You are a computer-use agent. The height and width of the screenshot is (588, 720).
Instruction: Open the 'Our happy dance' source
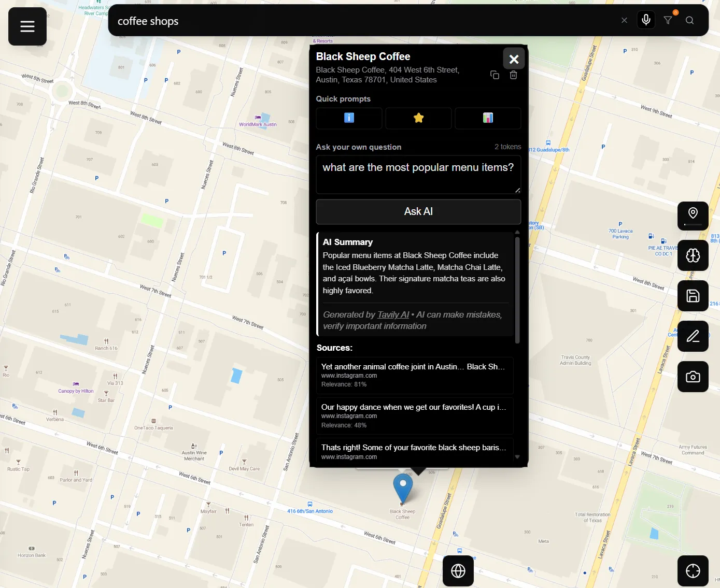point(415,416)
